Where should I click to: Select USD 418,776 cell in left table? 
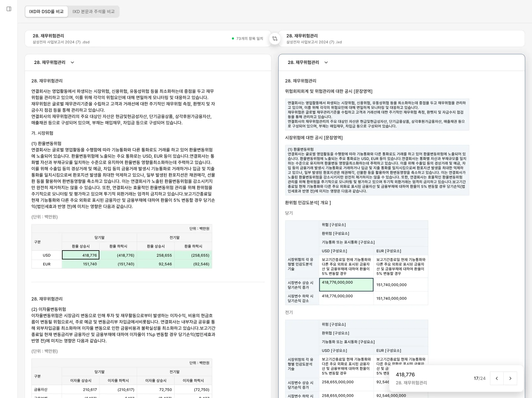pyautogui.click(x=81, y=255)
